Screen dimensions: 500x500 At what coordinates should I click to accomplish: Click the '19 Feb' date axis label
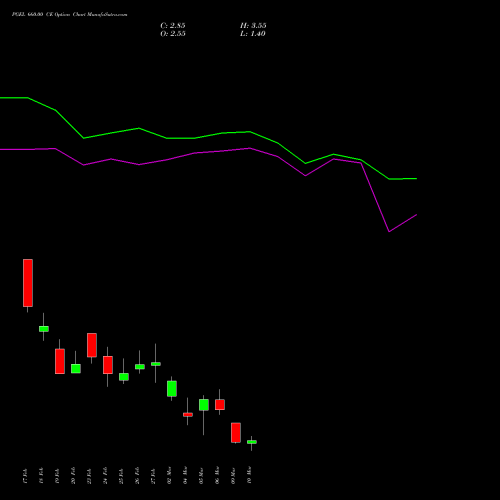(x=57, y=476)
